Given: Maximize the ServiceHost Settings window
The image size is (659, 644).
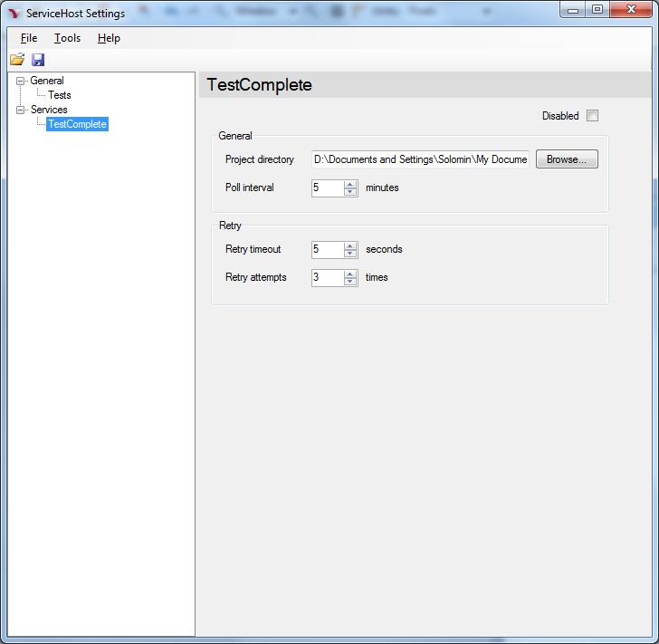Looking at the screenshot, I should (597, 10).
